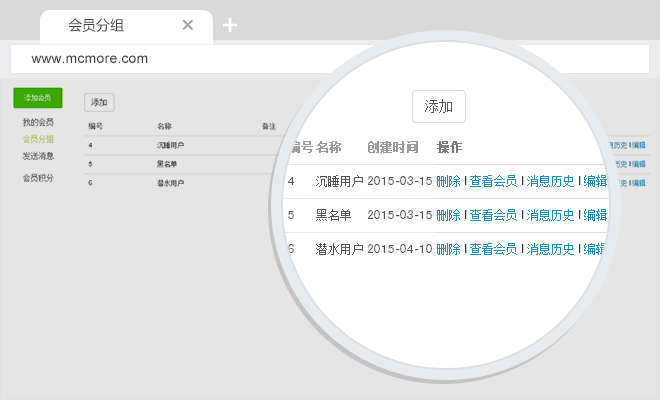Screen dimensions: 660x400
Task: Select 会员分组 in the left sidebar
Action: (38, 139)
